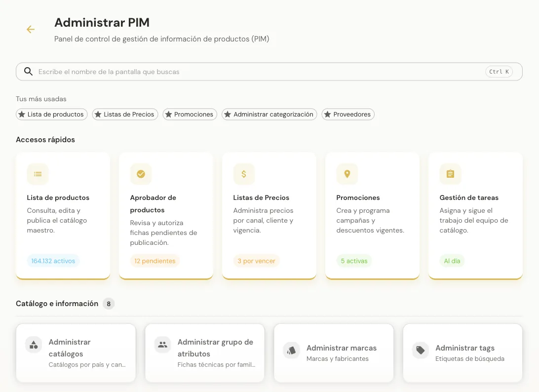Click the count badge 8 beside Catálogo e información
539x392 pixels.
point(109,304)
